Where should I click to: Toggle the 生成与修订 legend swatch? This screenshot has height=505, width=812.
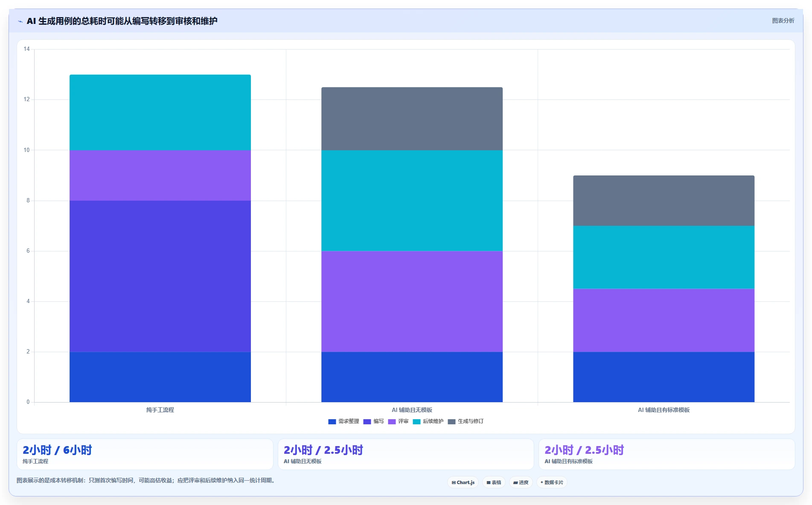pyautogui.click(x=451, y=421)
